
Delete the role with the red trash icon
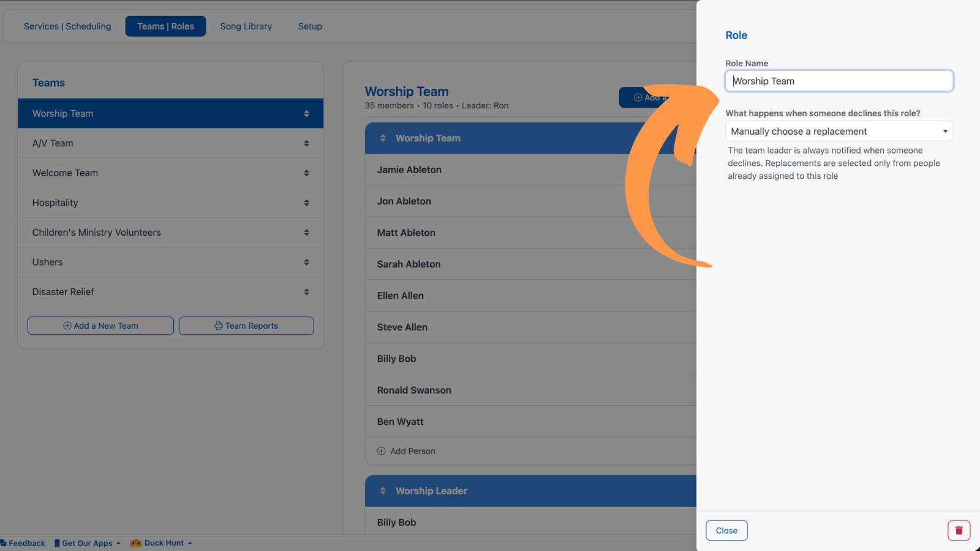tap(959, 530)
